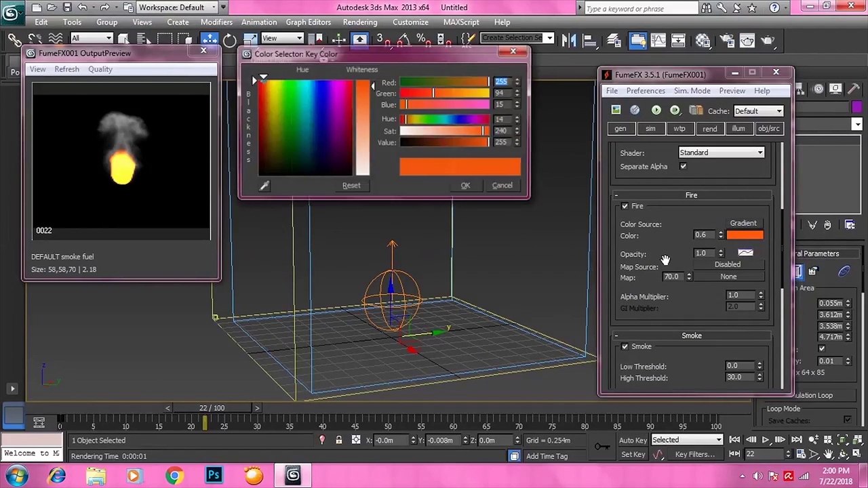Click the Select and Scale tool
868x488 pixels.
[x=250, y=40]
